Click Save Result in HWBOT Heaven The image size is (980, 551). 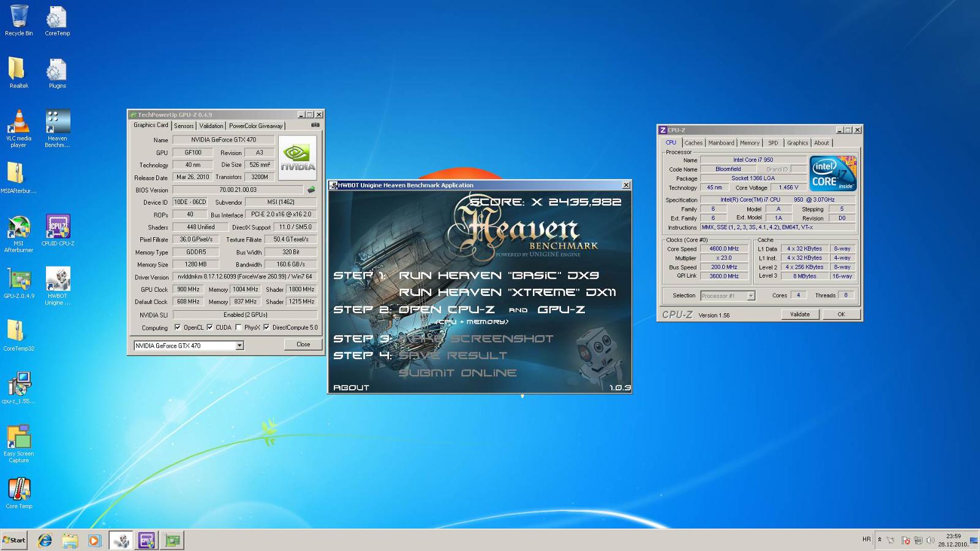[453, 355]
